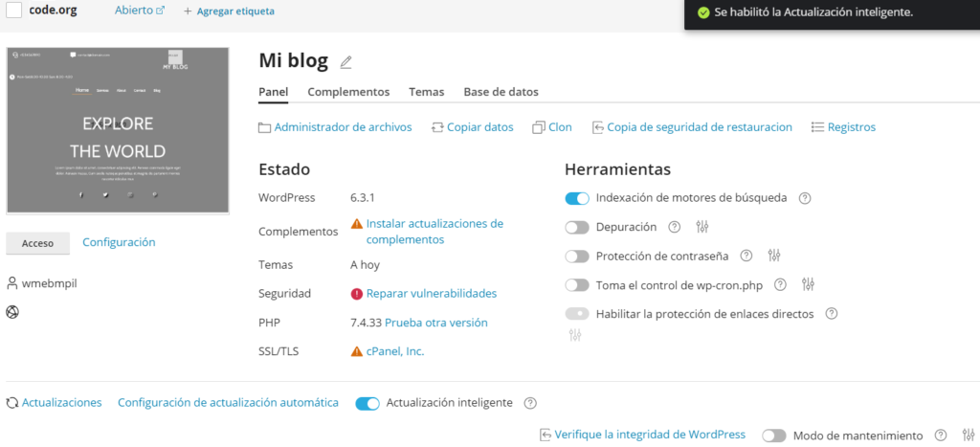The height and width of the screenshot is (447, 980).
Task: Open the Abierto external link
Action: tap(140, 11)
